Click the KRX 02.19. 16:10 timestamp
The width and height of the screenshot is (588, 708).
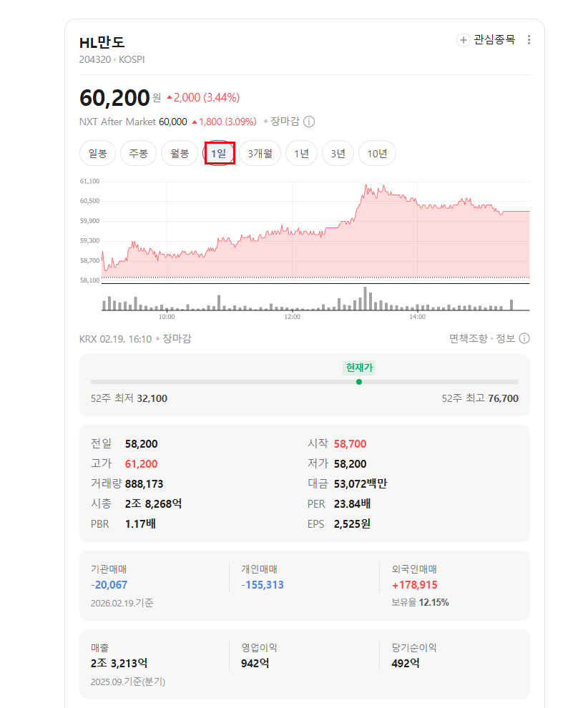click(116, 339)
